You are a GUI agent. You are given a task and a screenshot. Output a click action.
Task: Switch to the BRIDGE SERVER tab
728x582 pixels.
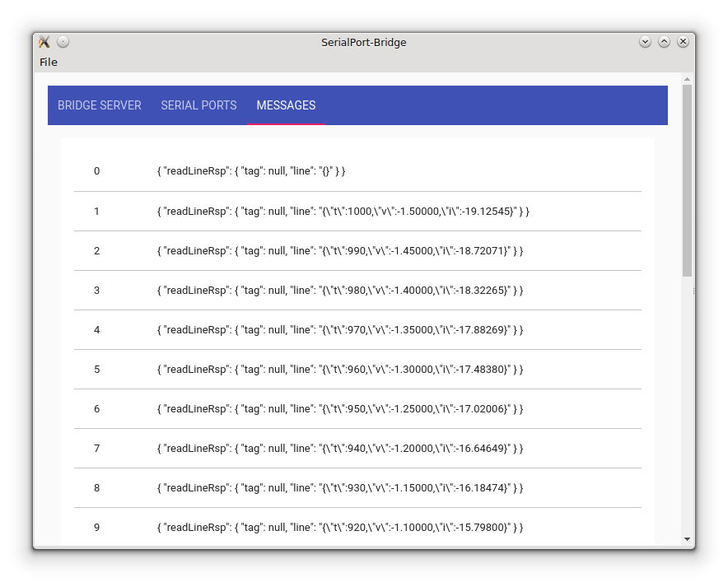99,105
